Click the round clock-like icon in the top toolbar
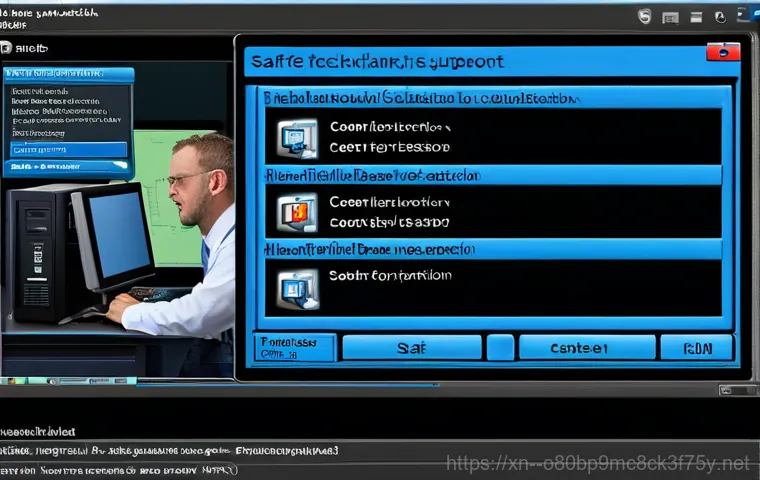The height and width of the screenshot is (480, 760). pos(720,17)
